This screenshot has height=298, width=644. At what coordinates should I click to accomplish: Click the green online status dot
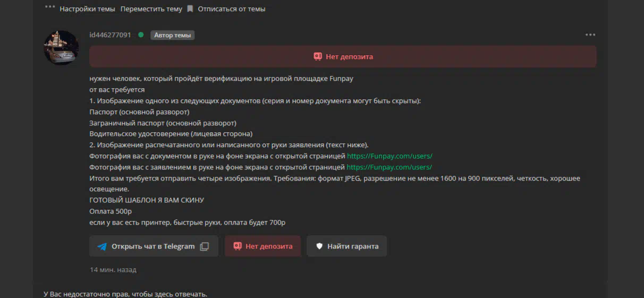(x=141, y=35)
